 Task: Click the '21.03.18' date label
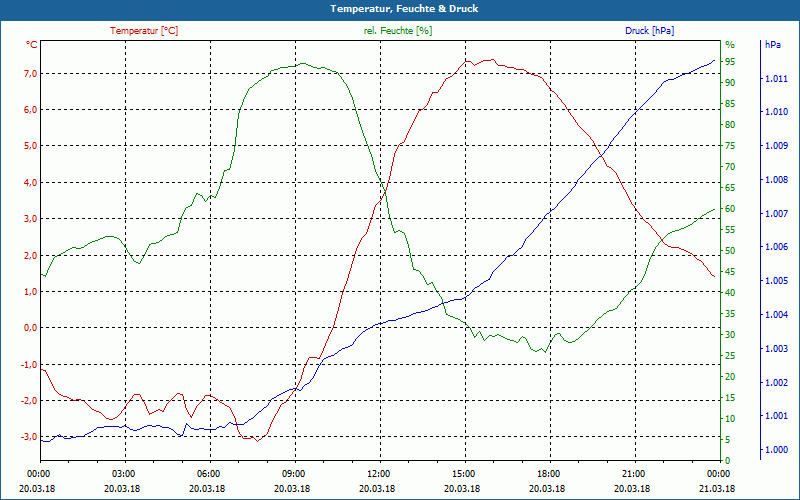[x=718, y=488]
